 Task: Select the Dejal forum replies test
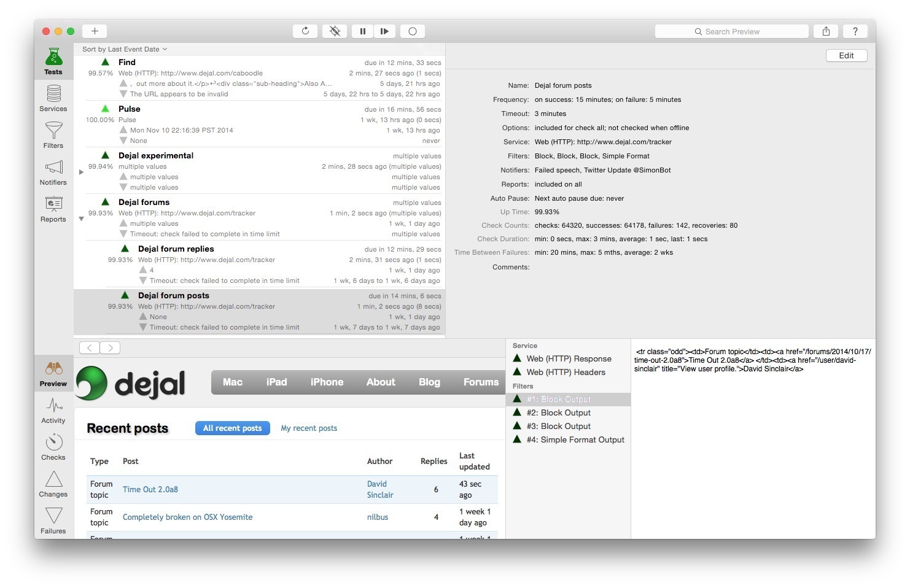click(259, 265)
